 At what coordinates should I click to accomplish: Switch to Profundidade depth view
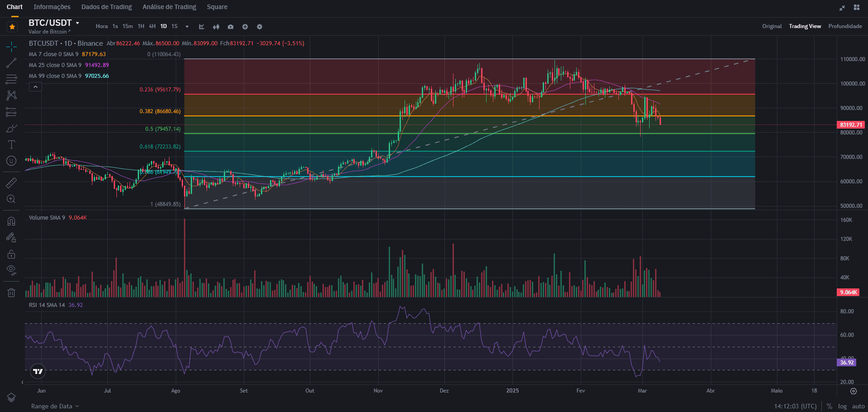[x=845, y=26]
